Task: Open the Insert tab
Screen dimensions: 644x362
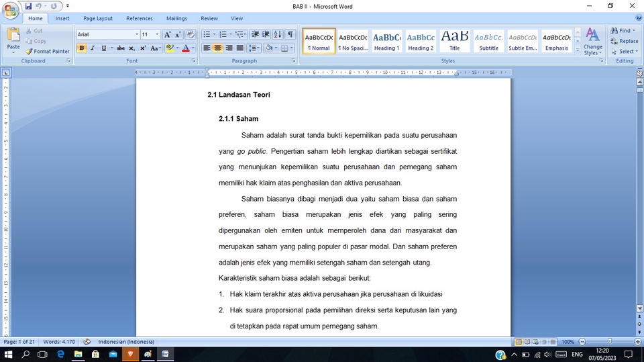Action: 62,19
